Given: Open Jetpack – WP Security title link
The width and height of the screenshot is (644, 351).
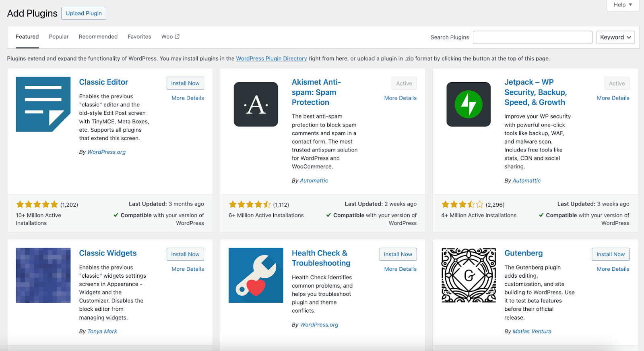Looking at the screenshot, I should [x=536, y=92].
